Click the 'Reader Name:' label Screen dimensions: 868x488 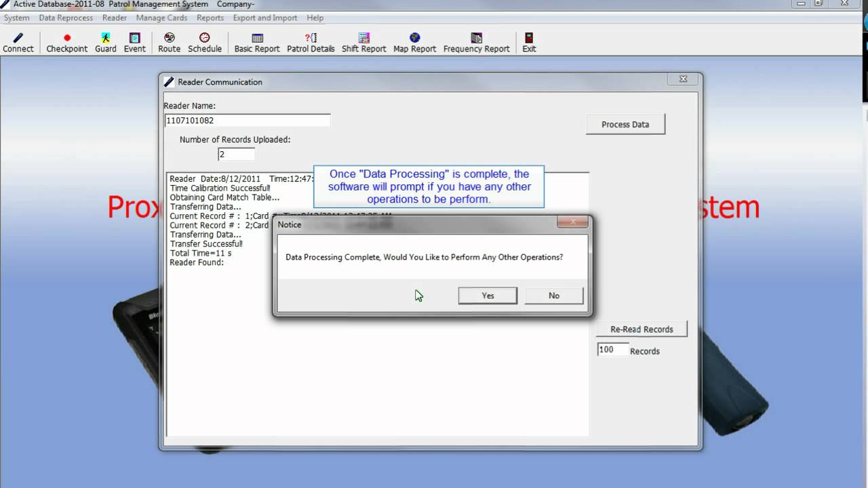tap(190, 106)
